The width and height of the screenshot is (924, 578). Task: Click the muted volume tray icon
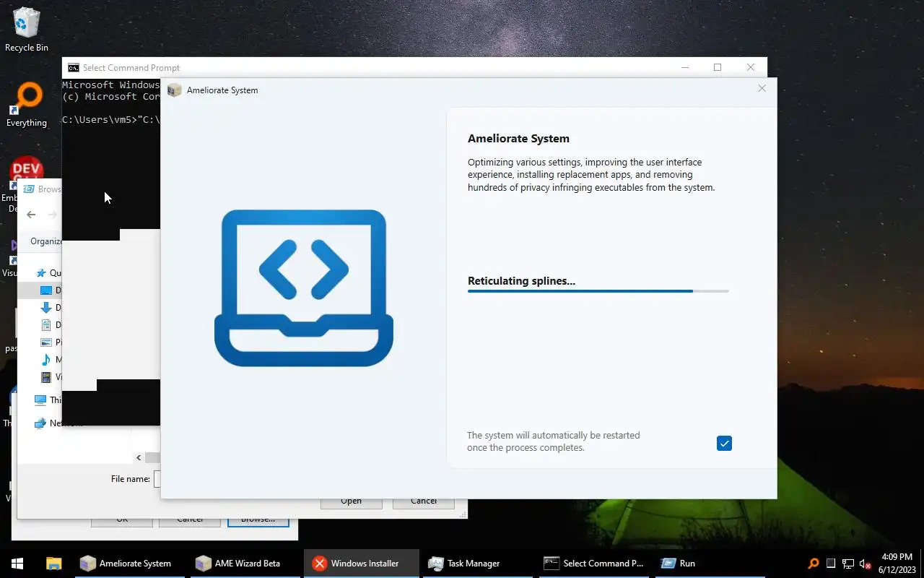coord(866,564)
